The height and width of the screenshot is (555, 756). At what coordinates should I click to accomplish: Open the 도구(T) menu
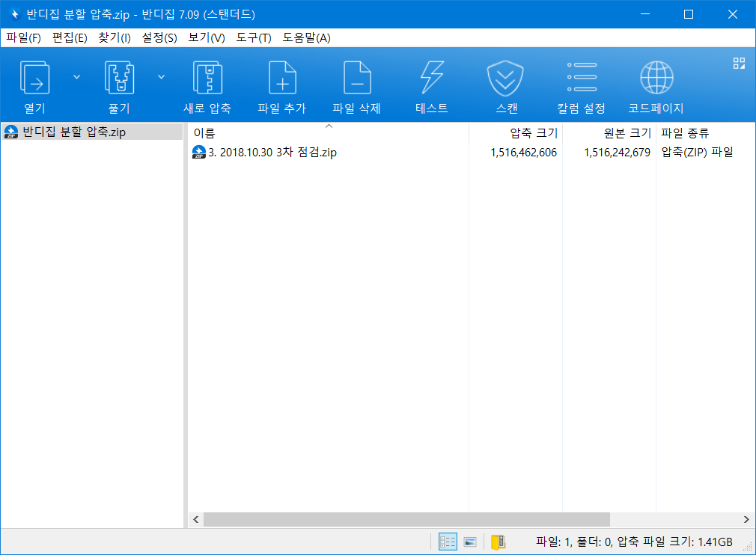tap(254, 37)
